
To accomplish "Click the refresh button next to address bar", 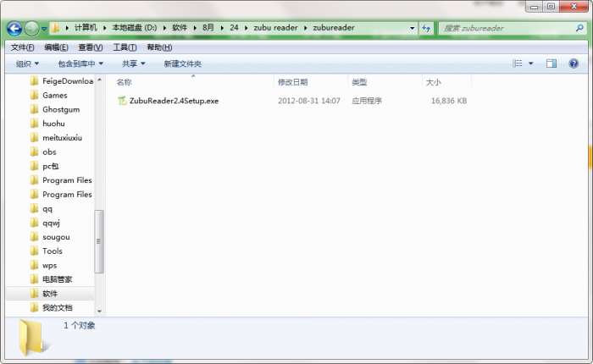I will point(426,28).
